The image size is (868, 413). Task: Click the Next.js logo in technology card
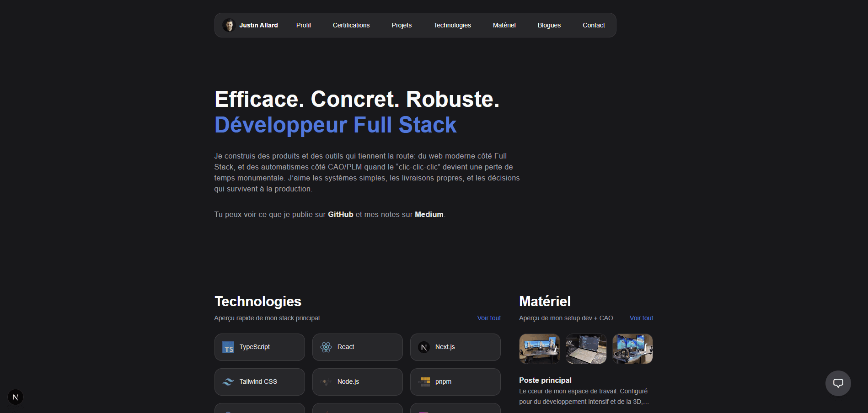(424, 347)
